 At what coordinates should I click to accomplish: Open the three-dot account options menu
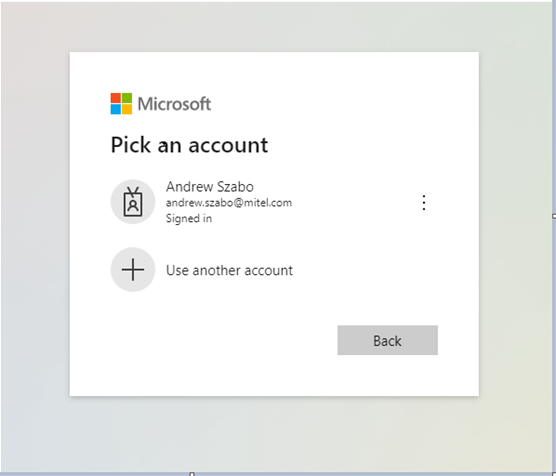click(x=424, y=203)
